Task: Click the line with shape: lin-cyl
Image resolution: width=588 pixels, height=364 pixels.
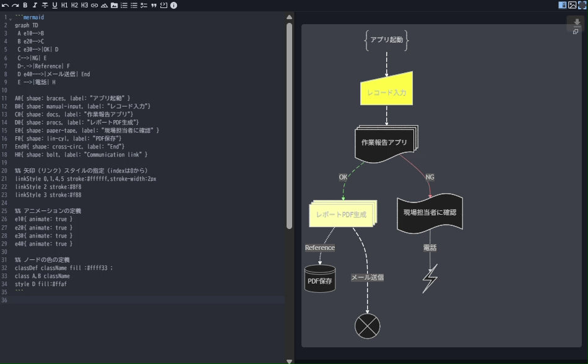Action: 68,139
